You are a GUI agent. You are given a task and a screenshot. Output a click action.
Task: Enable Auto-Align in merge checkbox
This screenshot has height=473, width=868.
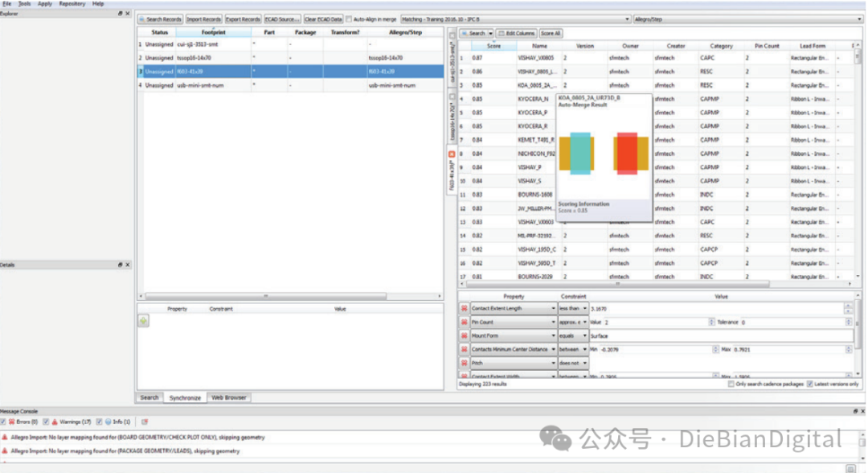(349, 19)
